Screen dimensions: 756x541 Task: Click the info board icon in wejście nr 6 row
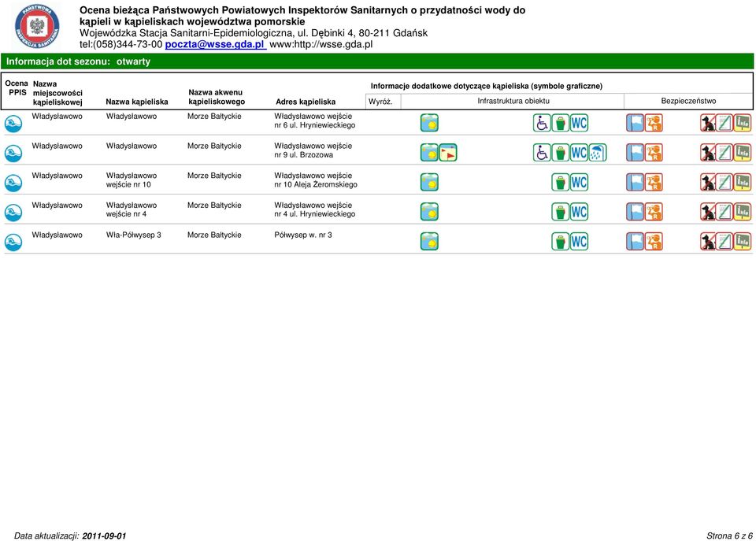tap(743, 123)
